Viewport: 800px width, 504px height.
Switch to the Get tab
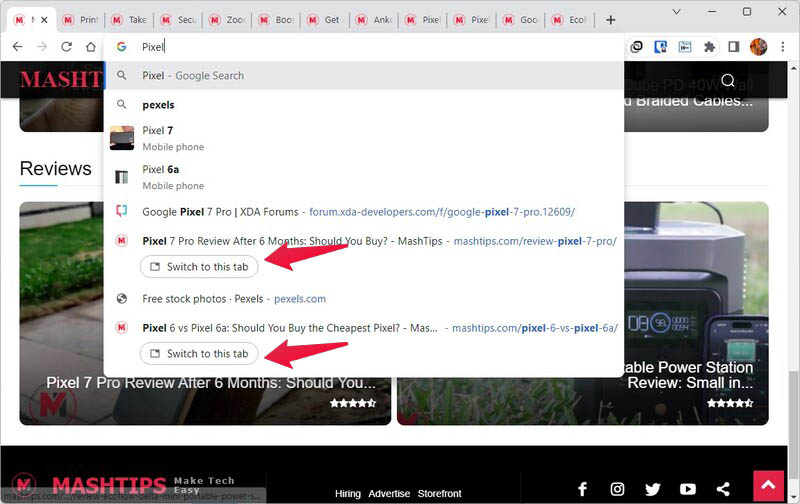click(325, 20)
